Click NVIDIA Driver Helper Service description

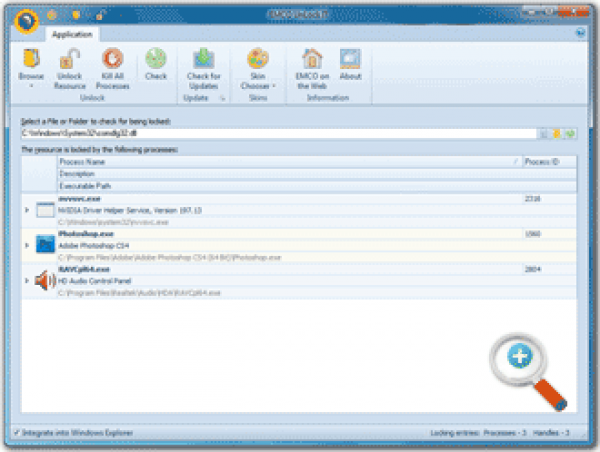pyautogui.click(x=130, y=210)
